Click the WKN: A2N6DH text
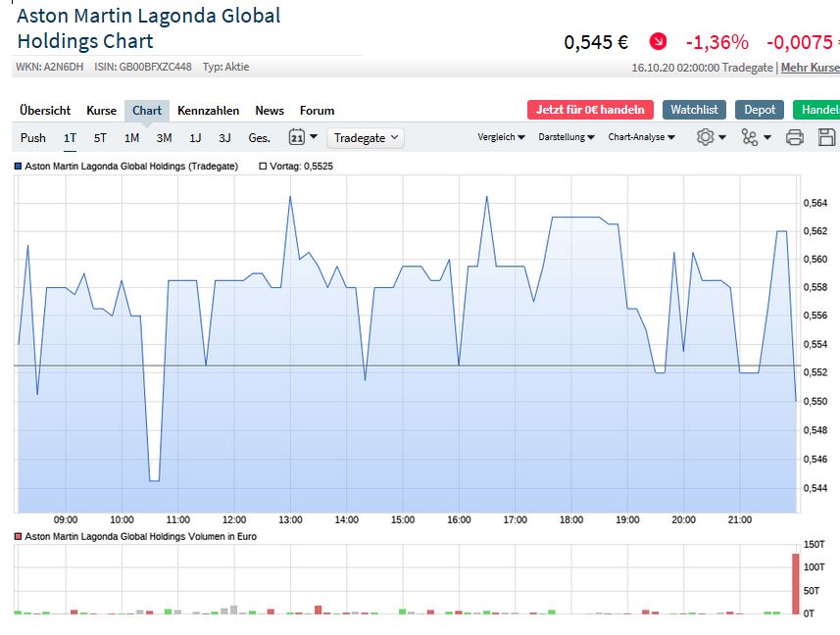The width and height of the screenshot is (840, 635). (x=50, y=67)
